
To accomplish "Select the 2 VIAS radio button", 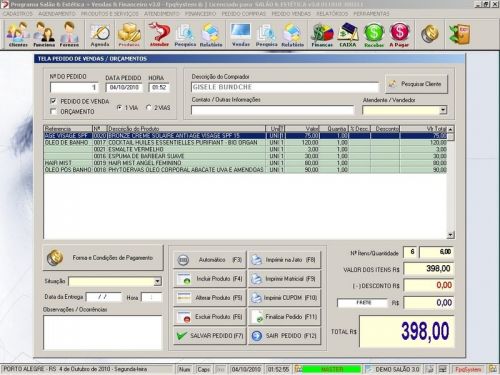I will 149,108.
